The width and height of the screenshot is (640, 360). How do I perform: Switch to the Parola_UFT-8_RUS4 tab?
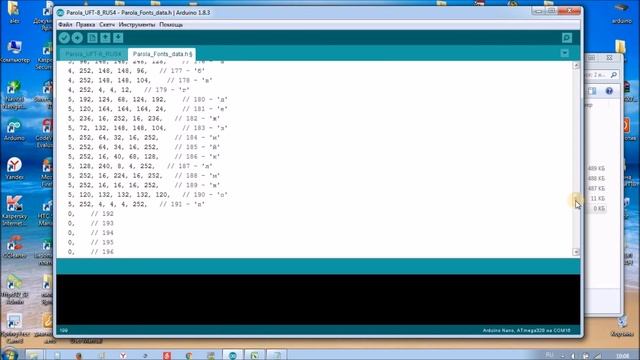[93, 54]
